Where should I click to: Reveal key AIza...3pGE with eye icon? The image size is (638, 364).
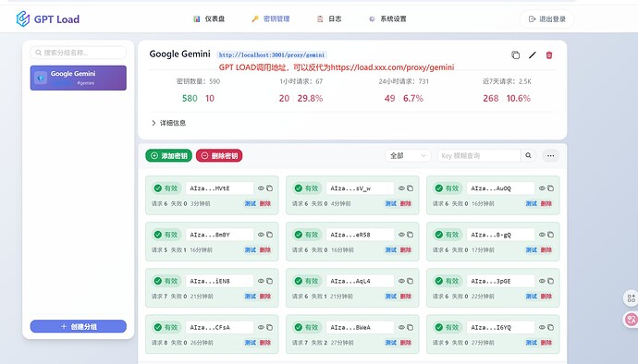point(542,281)
